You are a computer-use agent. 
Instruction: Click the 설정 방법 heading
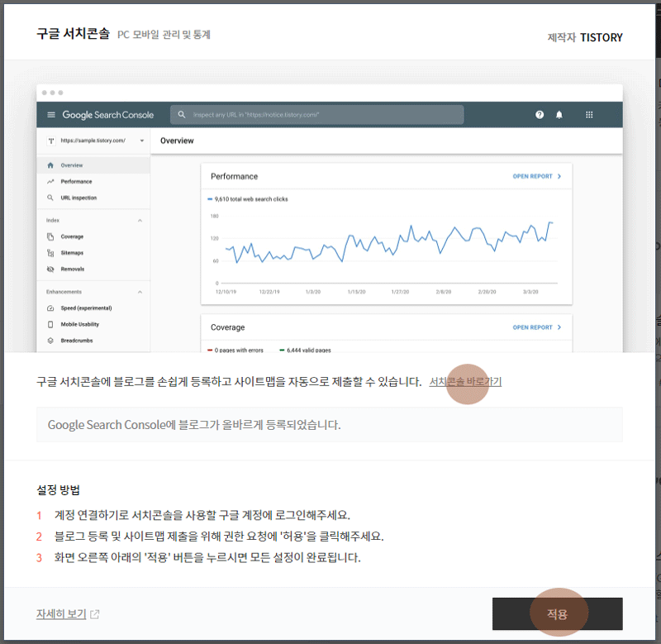point(58,489)
